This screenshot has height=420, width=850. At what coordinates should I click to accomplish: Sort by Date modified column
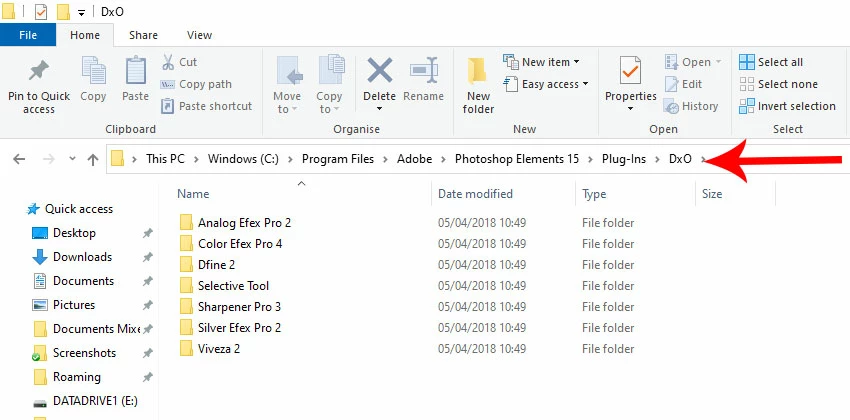point(475,193)
